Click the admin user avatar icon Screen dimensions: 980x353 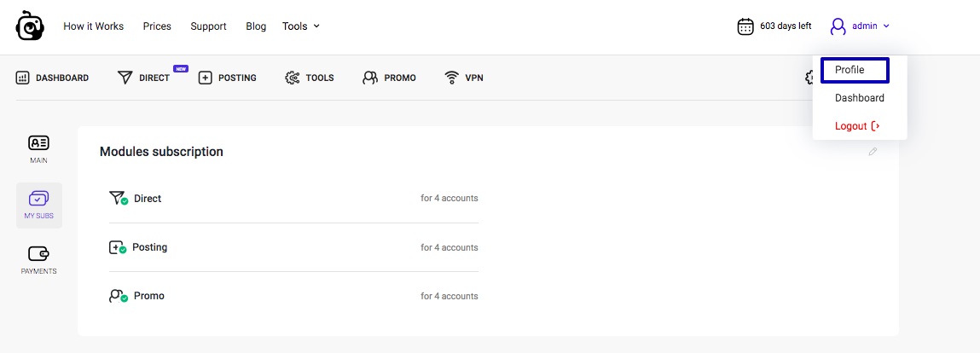(838, 26)
